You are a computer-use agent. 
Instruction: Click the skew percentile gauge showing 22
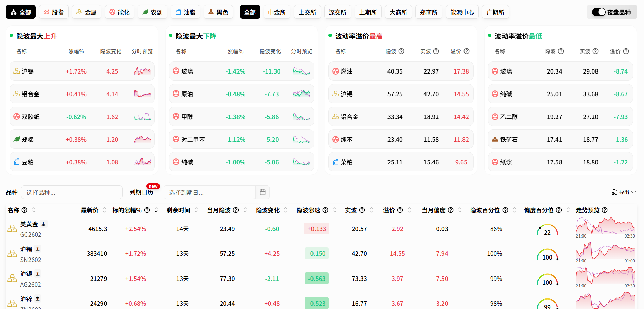click(548, 230)
